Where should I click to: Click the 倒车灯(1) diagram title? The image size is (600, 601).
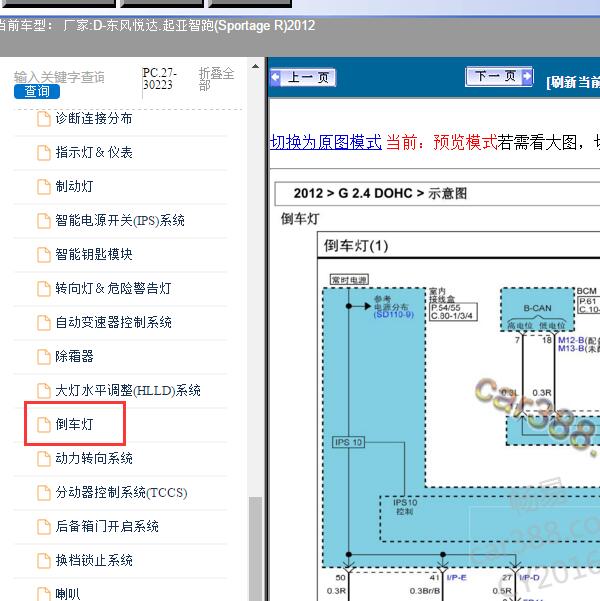(356, 246)
